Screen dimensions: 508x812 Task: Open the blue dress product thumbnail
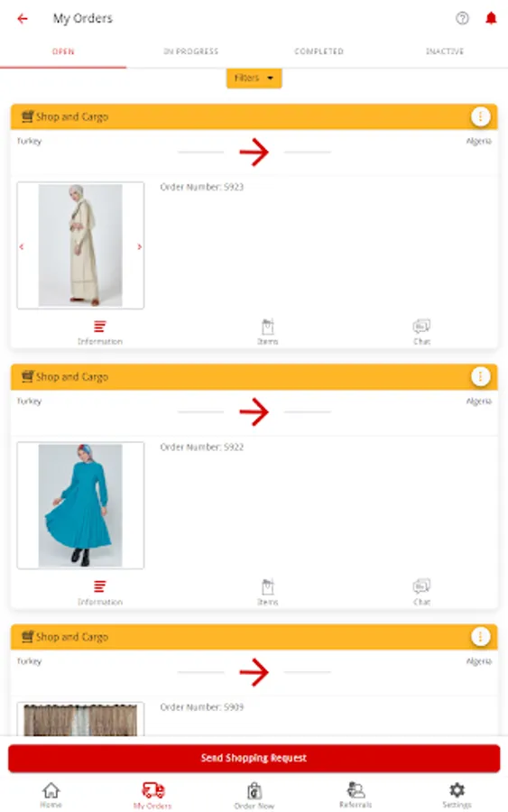click(80, 505)
